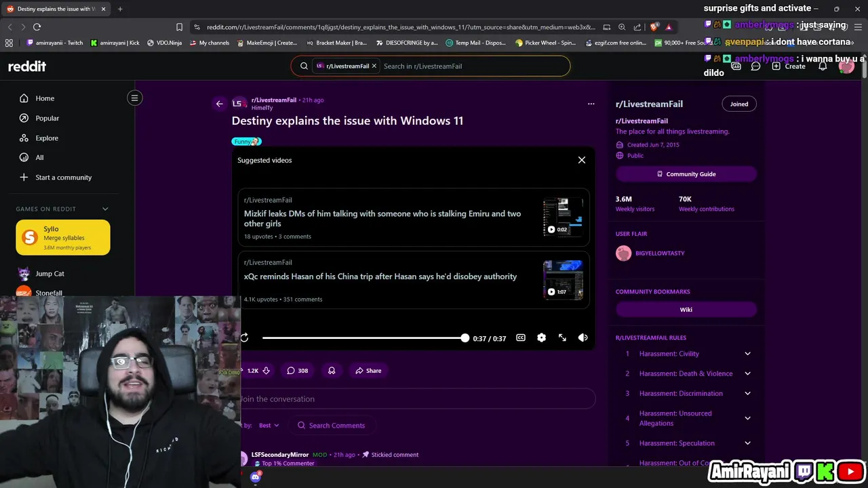Open the Best sort dropdown
This screenshot has width=868, height=488.
tap(269, 426)
